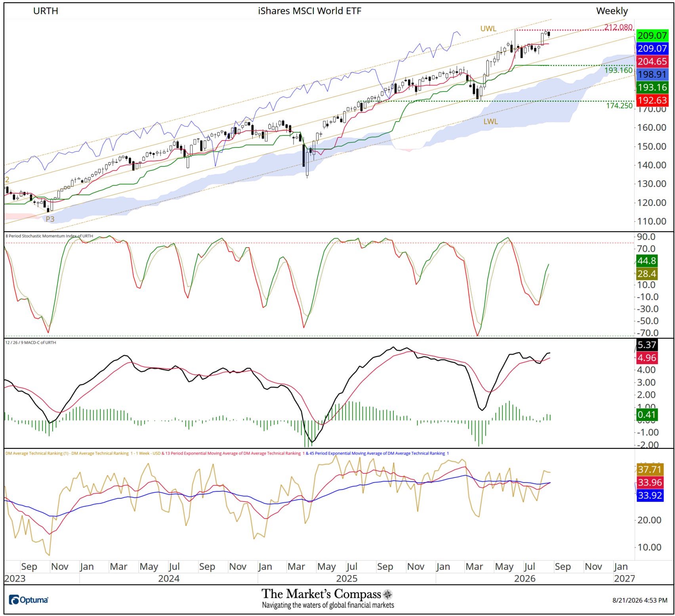
Task: Click the 174.250 support level label
Action: click(619, 105)
